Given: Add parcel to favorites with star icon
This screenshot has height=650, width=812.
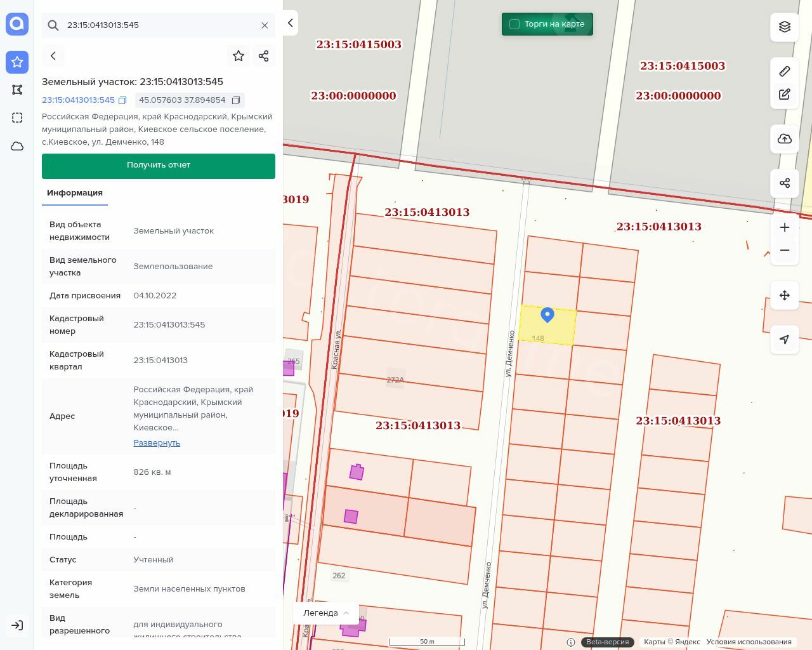Looking at the screenshot, I should pos(239,56).
